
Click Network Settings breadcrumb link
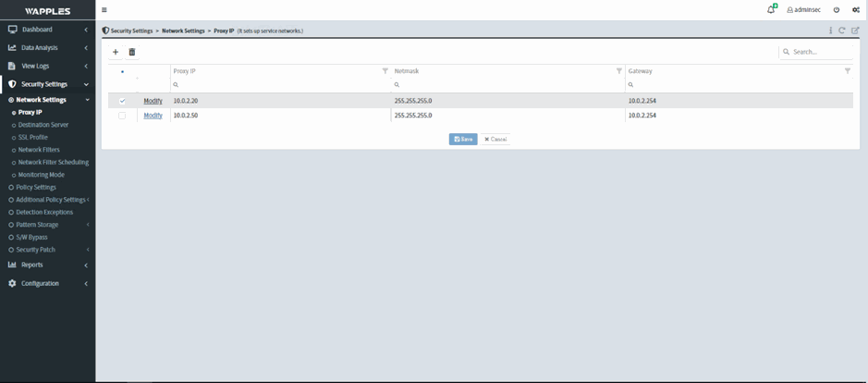point(183,31)
